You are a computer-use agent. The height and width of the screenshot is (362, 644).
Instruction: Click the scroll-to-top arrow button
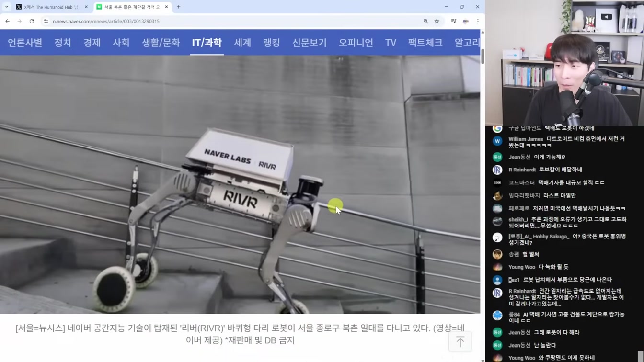coord(460,342)
